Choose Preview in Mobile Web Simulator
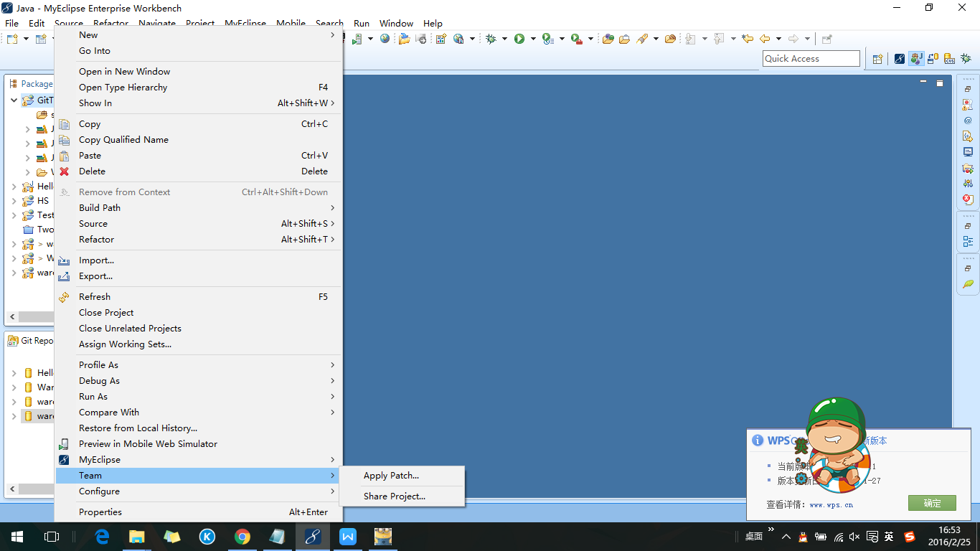This screenshot has width=980, height=551. (x=199, y=444)
